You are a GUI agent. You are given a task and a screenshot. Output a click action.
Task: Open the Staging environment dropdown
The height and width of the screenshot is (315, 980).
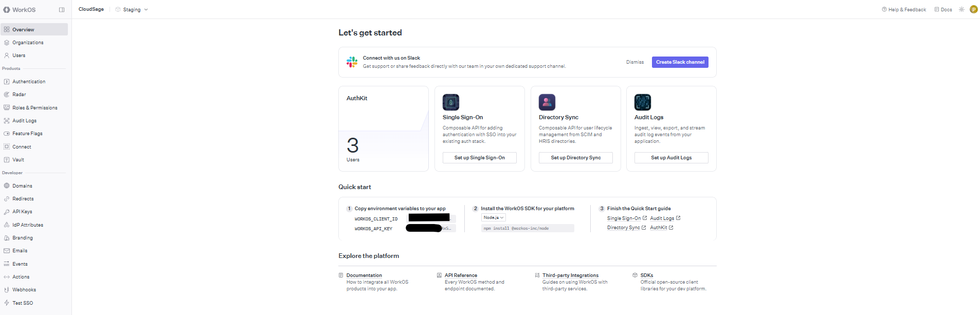(x=132, y=10)
